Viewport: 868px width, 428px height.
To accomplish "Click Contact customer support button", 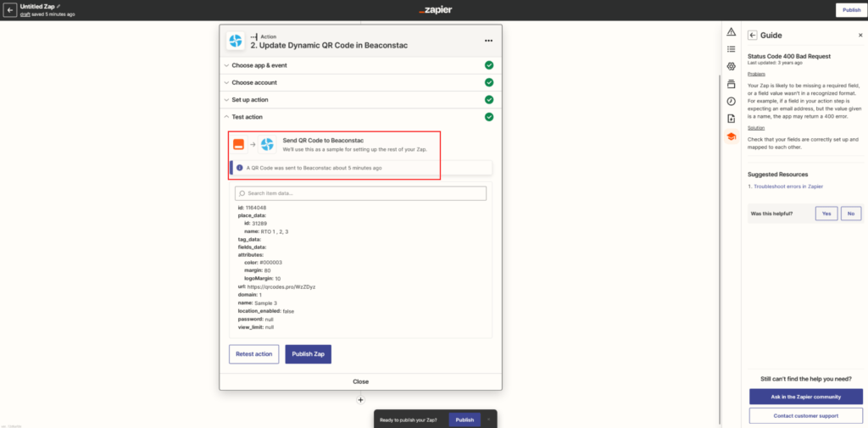I will pyautogui.click(x=805, y=415).
